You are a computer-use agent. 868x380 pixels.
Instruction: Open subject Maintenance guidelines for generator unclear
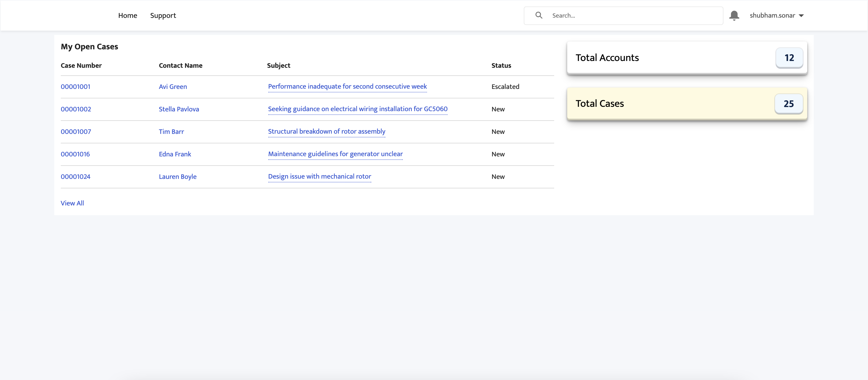[335, 154]
